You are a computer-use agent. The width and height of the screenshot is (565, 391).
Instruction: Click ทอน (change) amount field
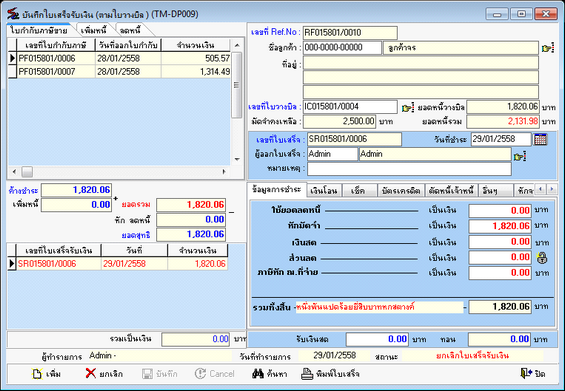click(500, 339)
